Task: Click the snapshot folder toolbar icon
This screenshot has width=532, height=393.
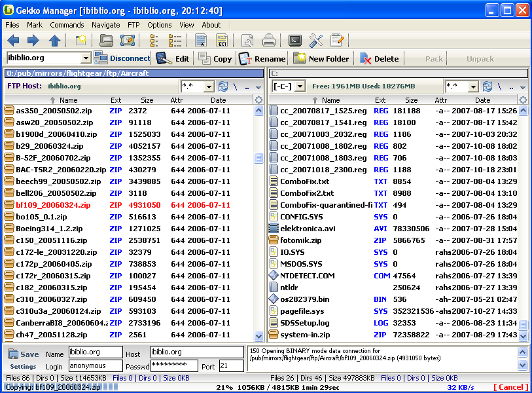Action: point(128,41)
